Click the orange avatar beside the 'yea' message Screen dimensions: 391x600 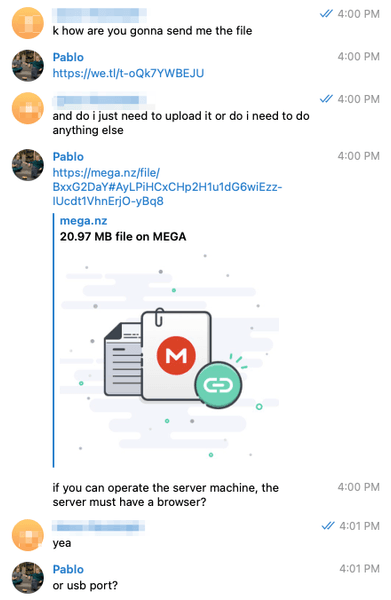(x=28, y=535)
